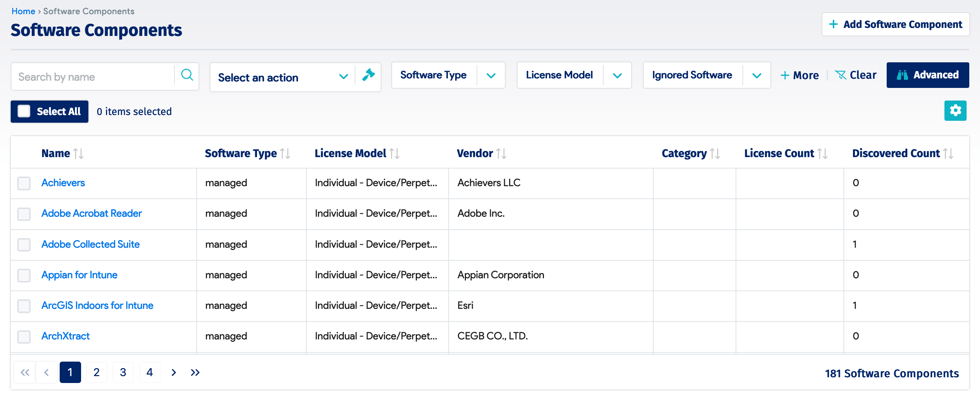Sort by Vendor column arrows
This screenshot has width=980, height=396.
pos(501,154)
